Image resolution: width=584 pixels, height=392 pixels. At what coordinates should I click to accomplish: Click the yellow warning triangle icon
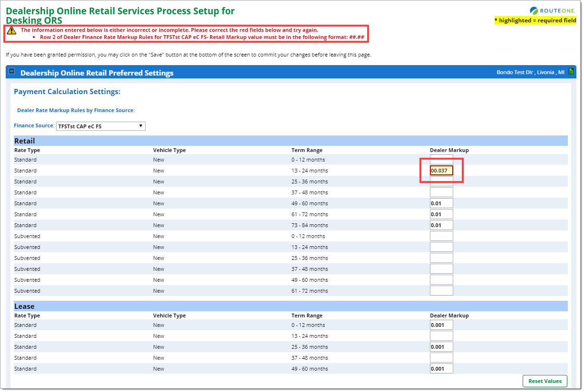[x=11, y=30]
